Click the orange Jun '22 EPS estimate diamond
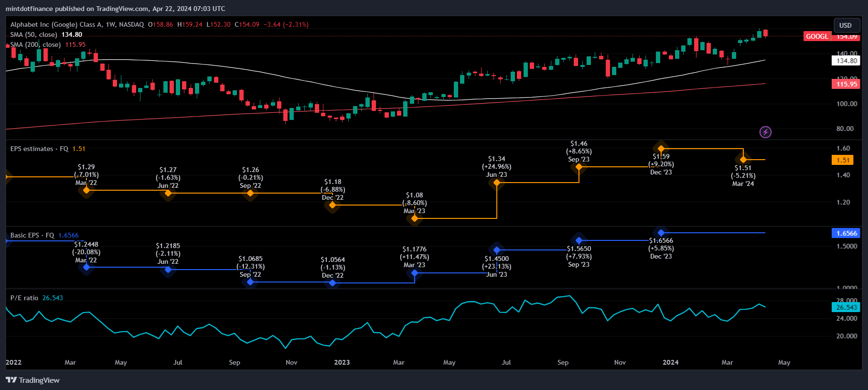868x390 pixels. pos(168,193)
